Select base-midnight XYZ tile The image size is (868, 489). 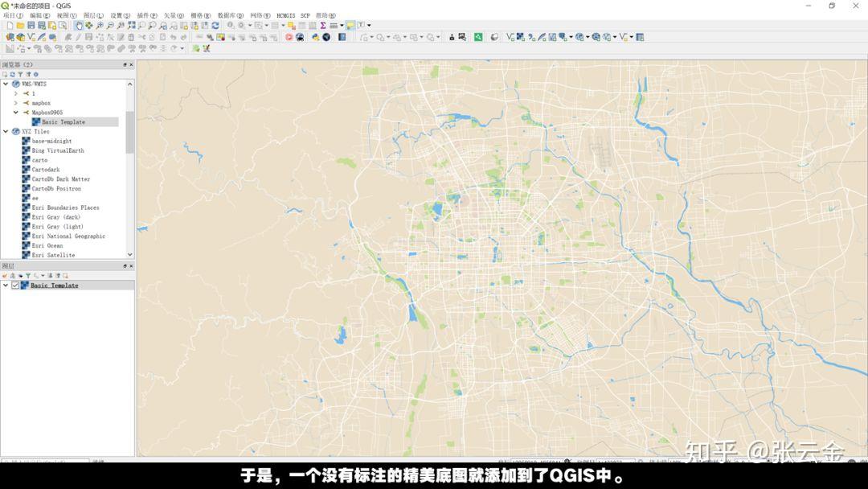pyautogui.click(x=51, y=142)
